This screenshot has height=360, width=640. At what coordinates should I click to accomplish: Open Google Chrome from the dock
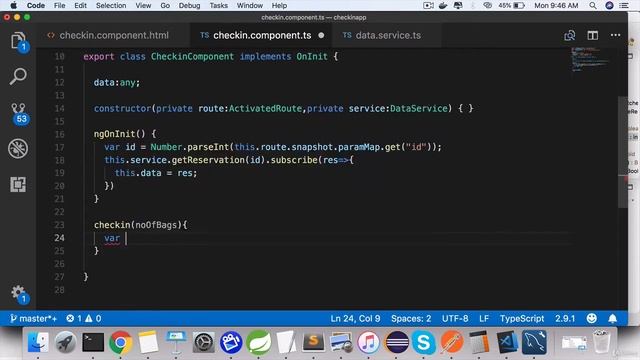(x=120, y=342)
